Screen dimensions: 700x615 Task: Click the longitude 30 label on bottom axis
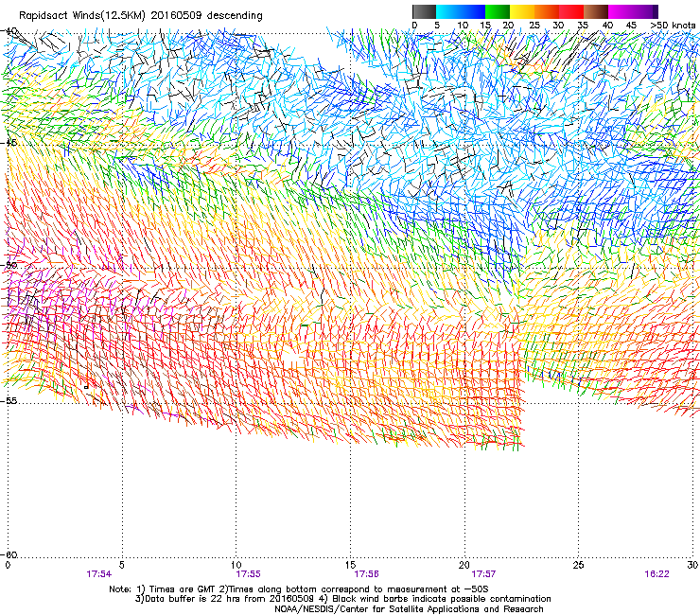click(692, 566)
